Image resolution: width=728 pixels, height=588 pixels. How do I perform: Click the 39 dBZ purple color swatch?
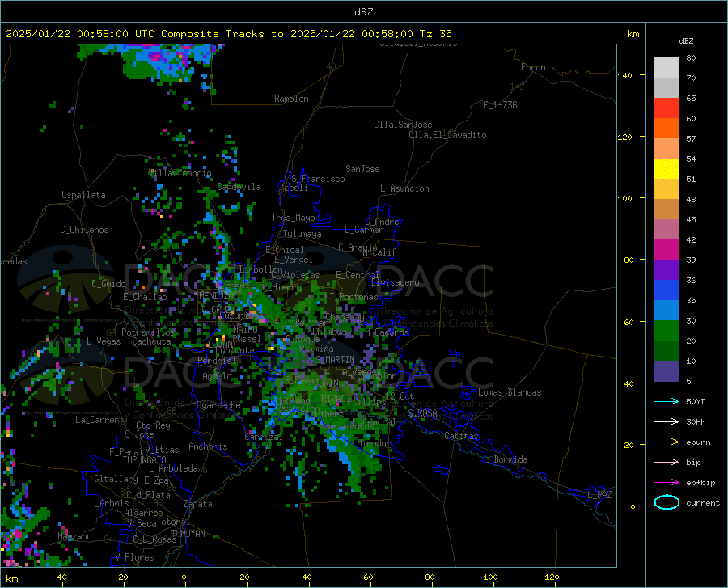pyautogui.click(x=667, y=269)
